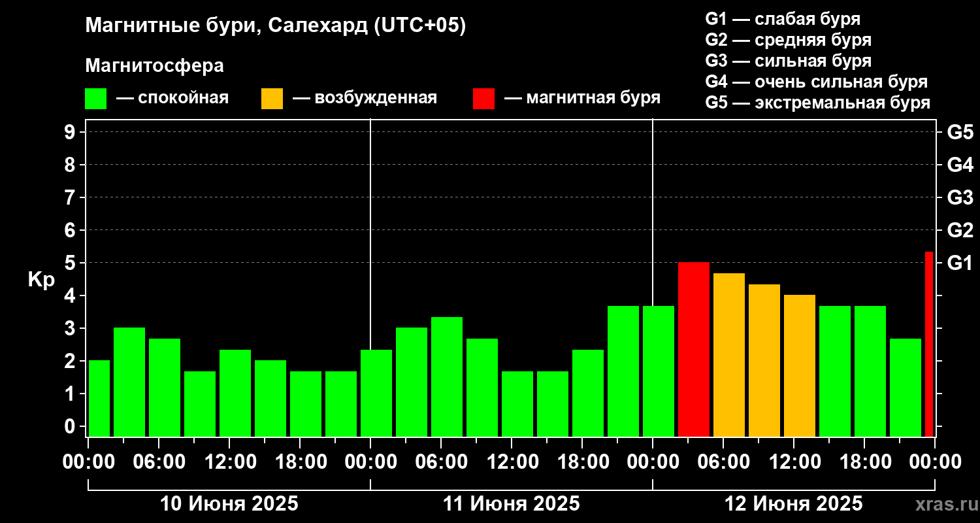Select the title 'Магнитные бури, Салехард (UTC+05)'

click(276, 25)
